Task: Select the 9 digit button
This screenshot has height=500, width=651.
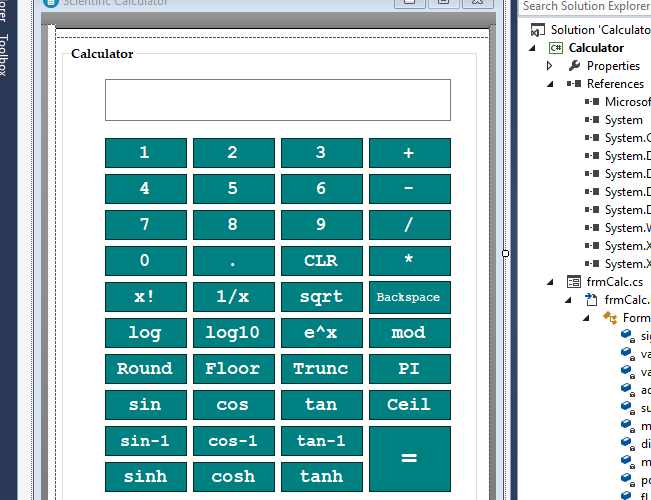Action: click(322, 225)
